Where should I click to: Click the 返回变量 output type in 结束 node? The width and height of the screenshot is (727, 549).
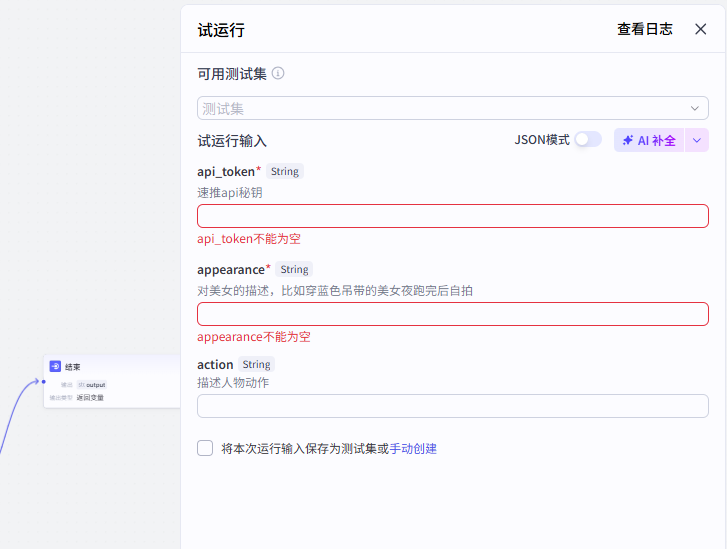(90, 397)
